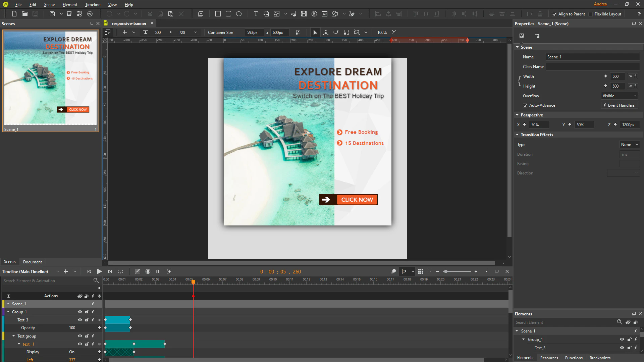Click the Andrea account link

(x=600, y=4)
